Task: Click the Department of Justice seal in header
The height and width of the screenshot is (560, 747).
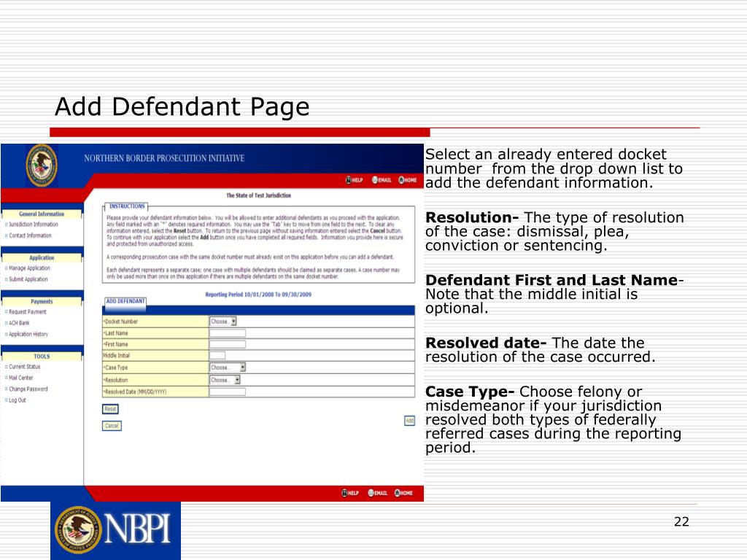Action: point(42,166)
